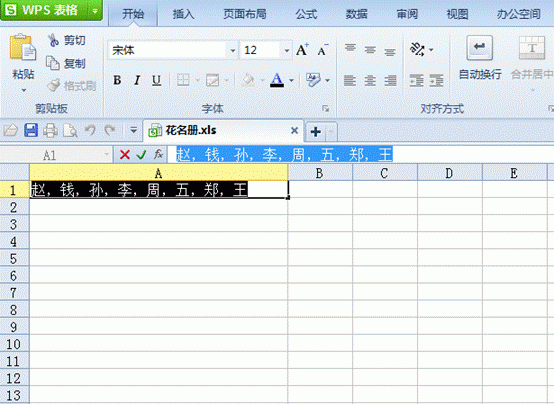
Task: Click the green checkmark to confirm entry
Action: point(141,154)
